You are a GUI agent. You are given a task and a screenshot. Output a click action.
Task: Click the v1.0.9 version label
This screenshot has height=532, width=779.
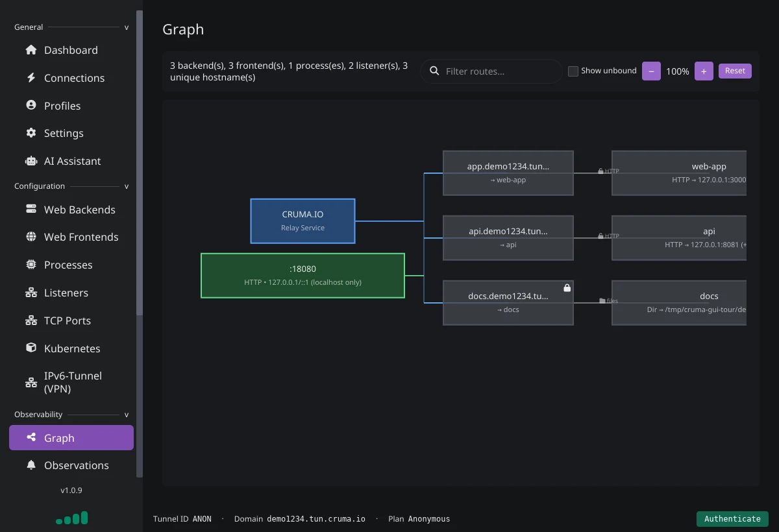tap(71, 490)
